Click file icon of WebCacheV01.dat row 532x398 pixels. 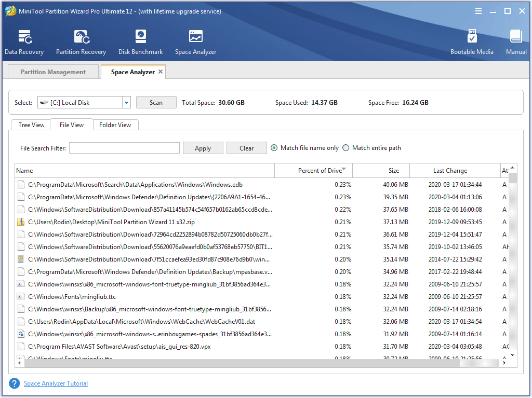tap(21, 321)
